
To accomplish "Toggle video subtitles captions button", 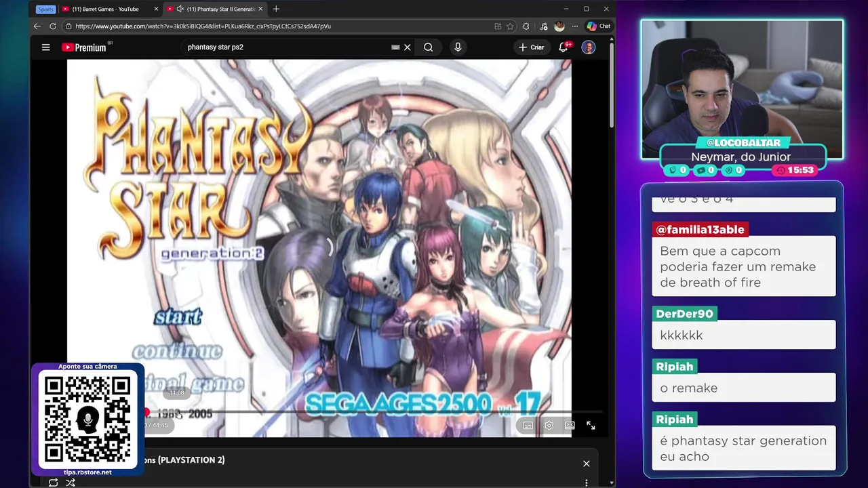I will 528,426.
